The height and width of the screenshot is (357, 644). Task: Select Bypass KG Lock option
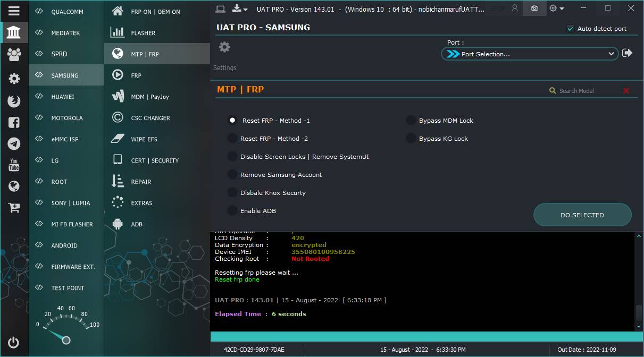[411, 139]
